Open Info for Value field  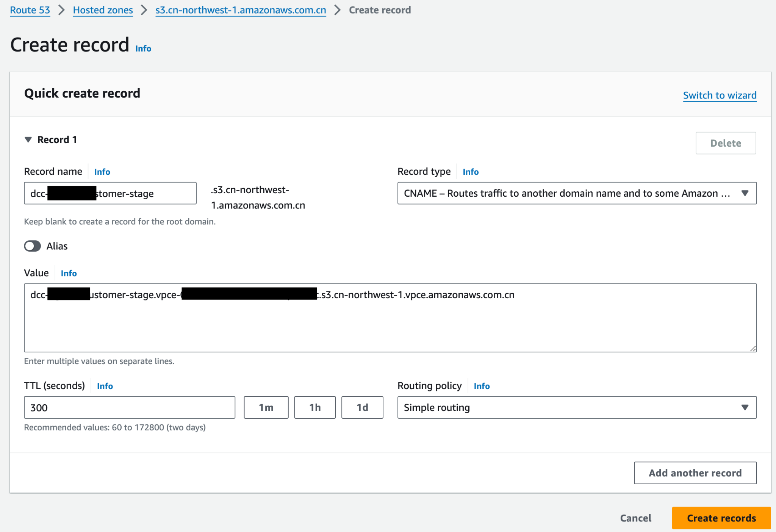coord(69,273)
